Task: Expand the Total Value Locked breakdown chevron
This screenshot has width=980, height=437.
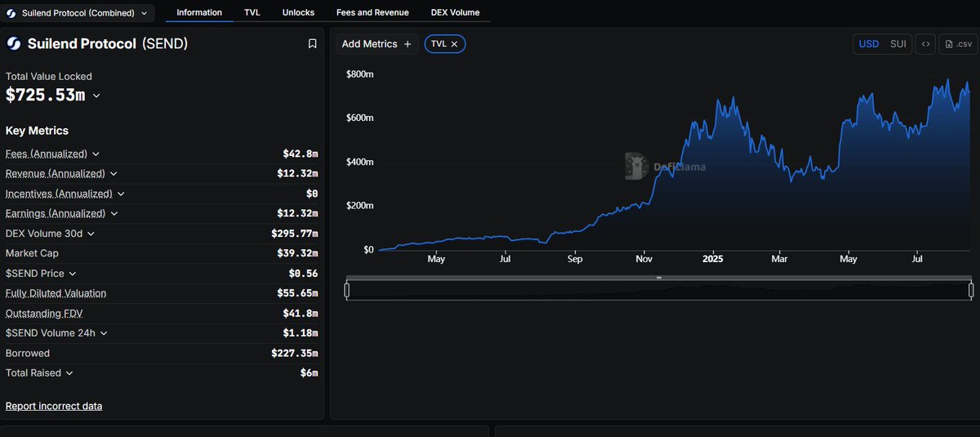Action: pyautogui.click(x=96, y=96)
